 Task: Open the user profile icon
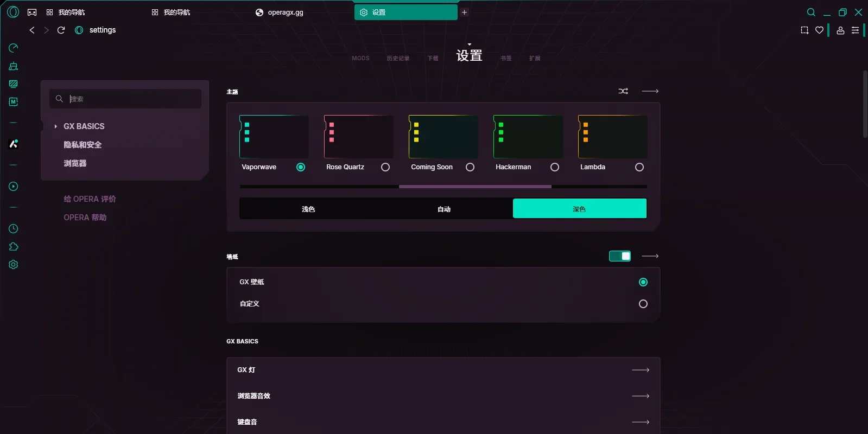click(x=840, y=30)
